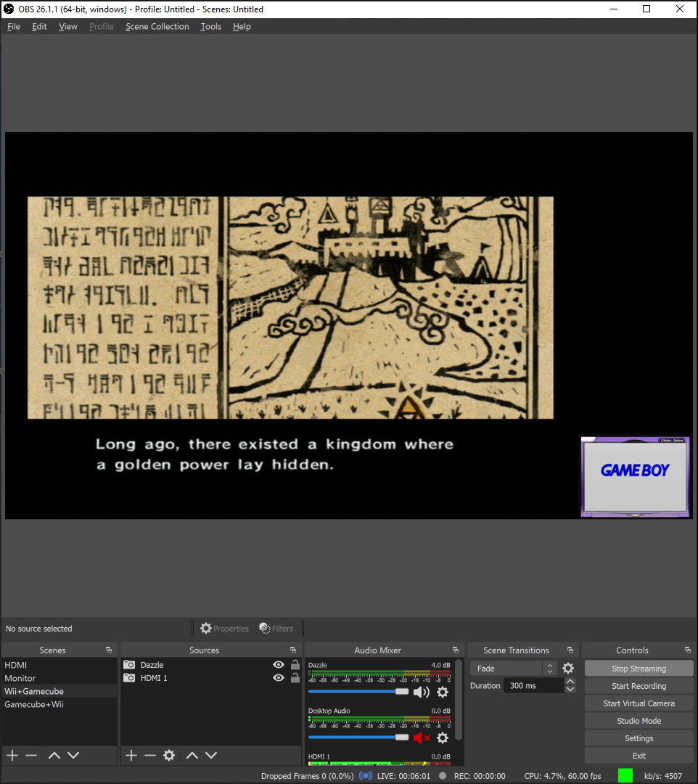
Task: Select the HDMI scene
Action: (59, 665)
